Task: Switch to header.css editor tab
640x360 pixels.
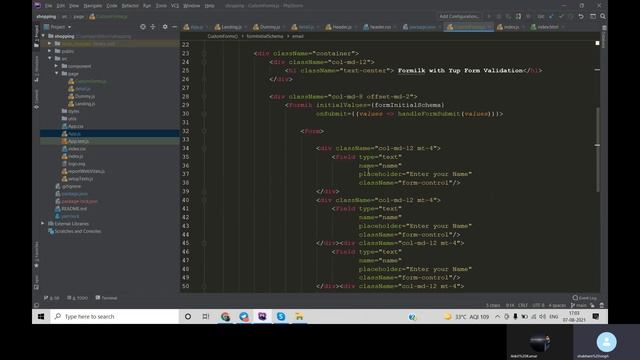Action: pos(380,27)
